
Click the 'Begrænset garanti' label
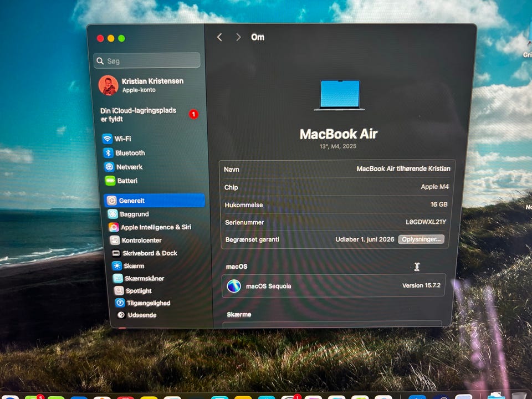252,239
